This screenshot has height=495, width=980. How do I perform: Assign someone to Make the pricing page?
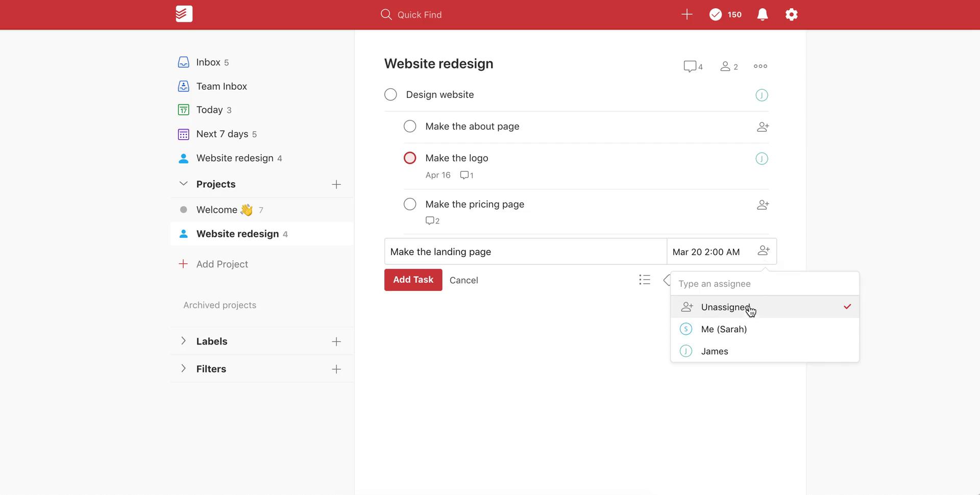coord(763,205)
